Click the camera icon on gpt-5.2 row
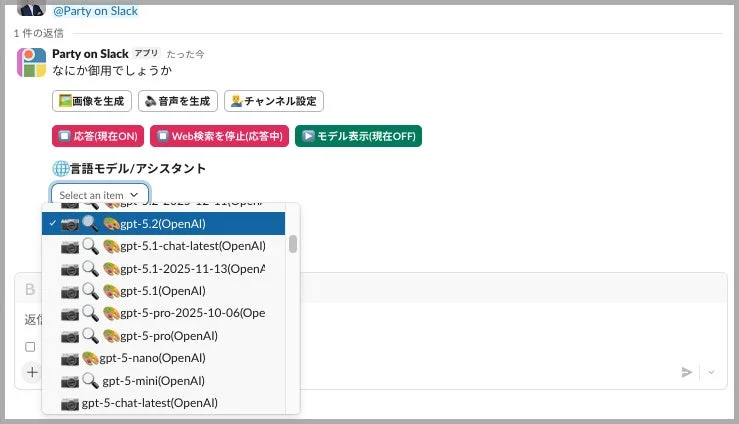This screenshot has height=424, width=739. 70,224
